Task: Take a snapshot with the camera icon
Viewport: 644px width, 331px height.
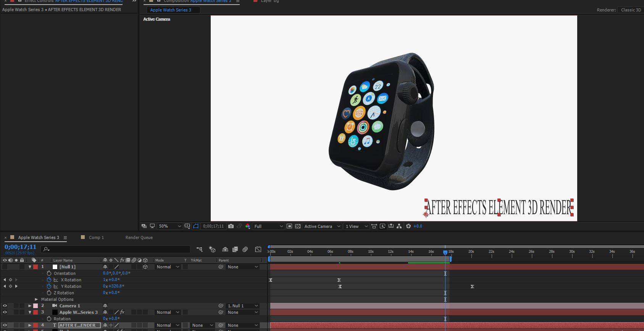Action: tap(231, 226)
